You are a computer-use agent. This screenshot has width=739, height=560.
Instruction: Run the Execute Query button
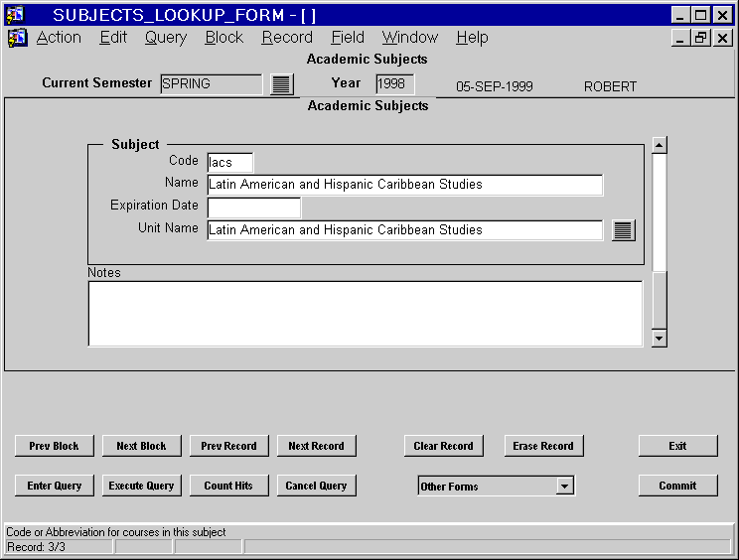(141, 486)
